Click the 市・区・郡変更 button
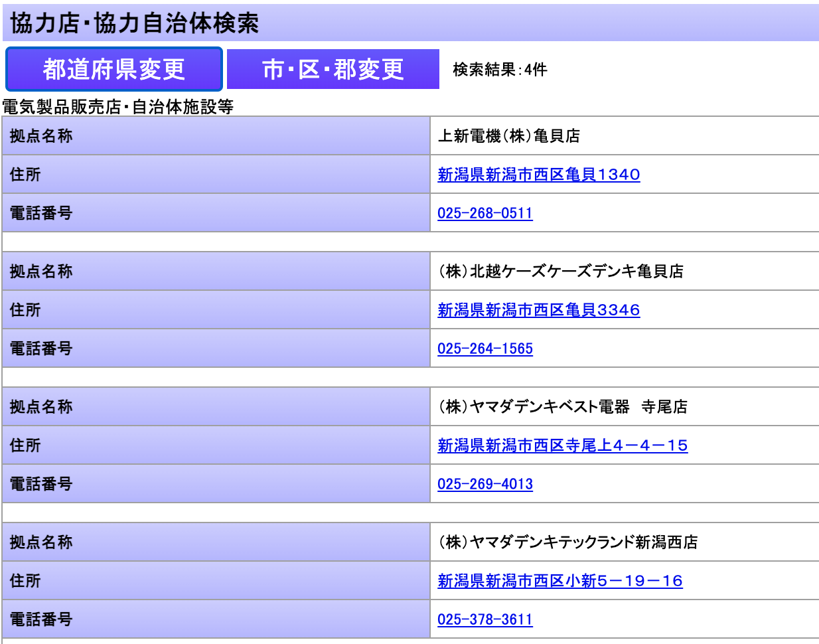Viewport: 819px width, 644px height. (x=333, y=69)
